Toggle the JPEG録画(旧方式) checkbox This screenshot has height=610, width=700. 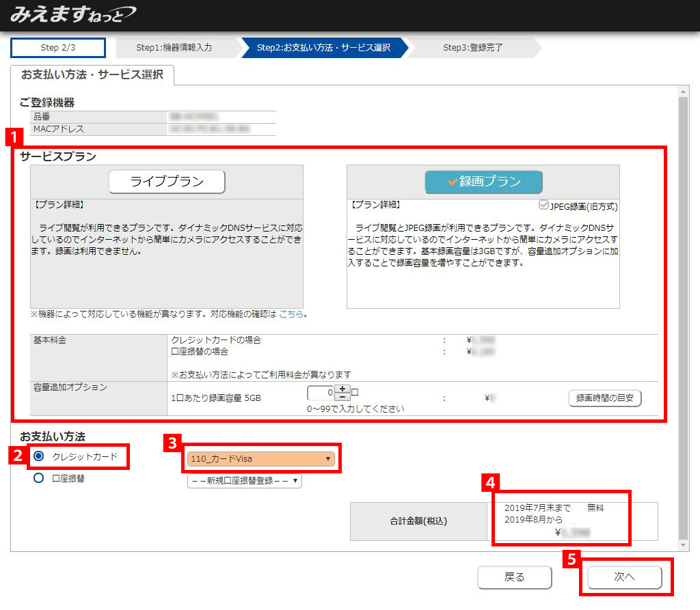pos(544,206)
